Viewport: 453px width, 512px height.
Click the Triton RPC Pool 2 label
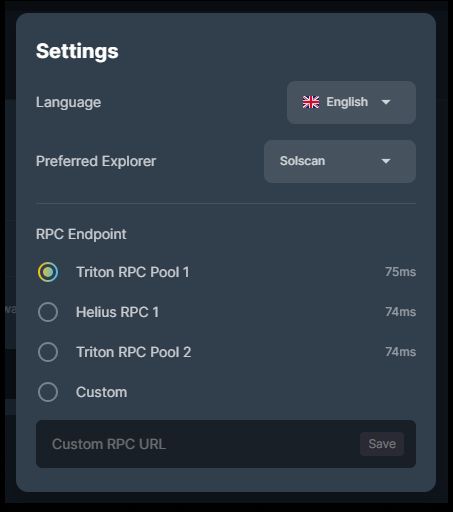coord(134,352)
